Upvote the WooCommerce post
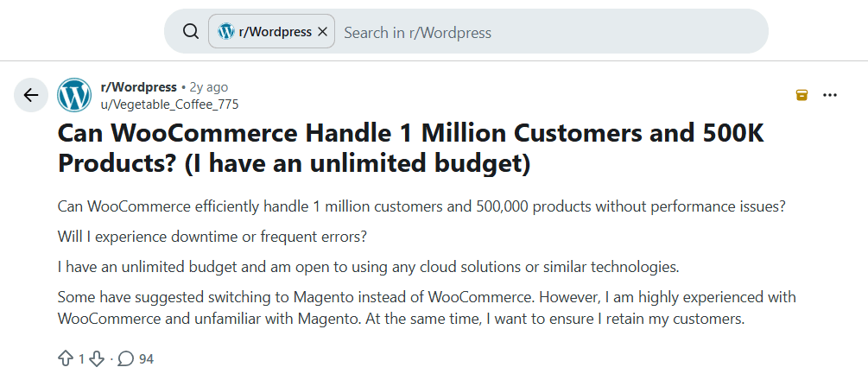Screen dimensions: 868x380 click(x=66, y=359)
